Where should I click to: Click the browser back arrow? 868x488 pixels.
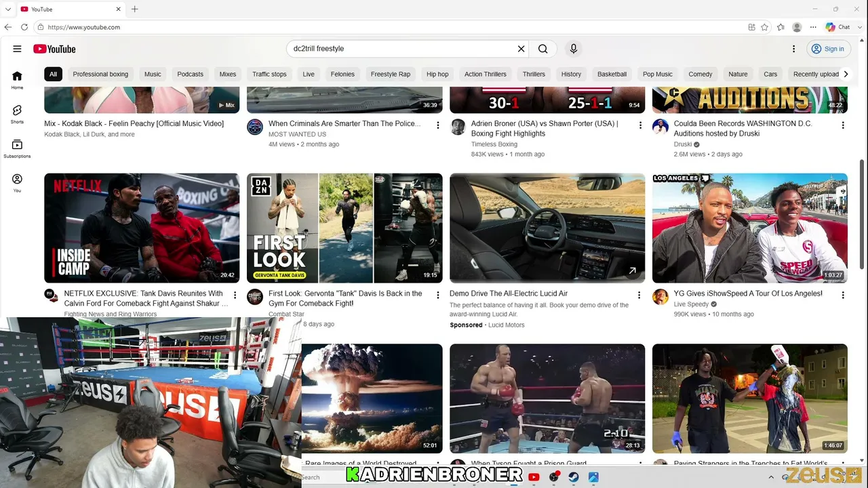[8, 27]
